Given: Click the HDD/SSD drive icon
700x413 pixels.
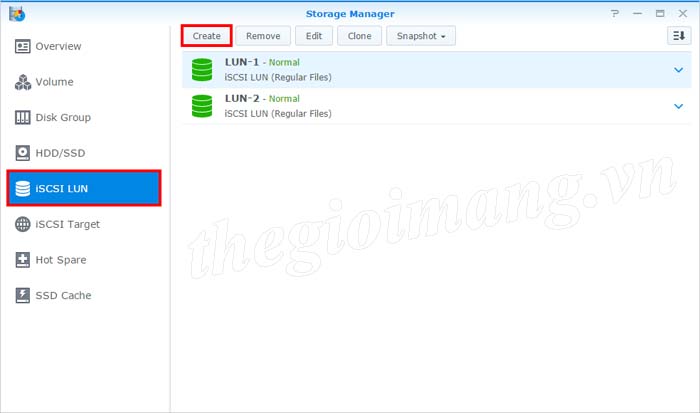Looking at the screenshot, I should pyautogui.click(x=23, y=153).
